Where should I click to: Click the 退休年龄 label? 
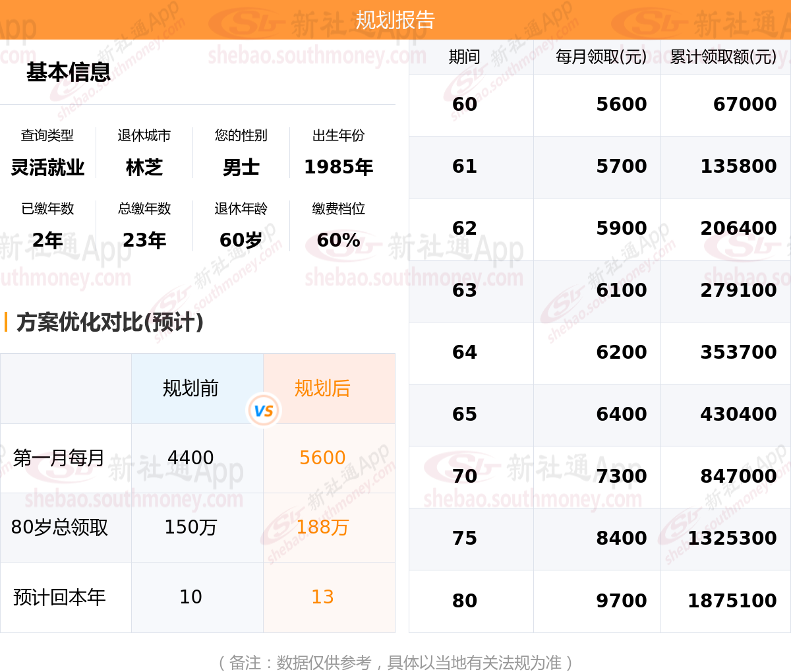pos(241,208)
